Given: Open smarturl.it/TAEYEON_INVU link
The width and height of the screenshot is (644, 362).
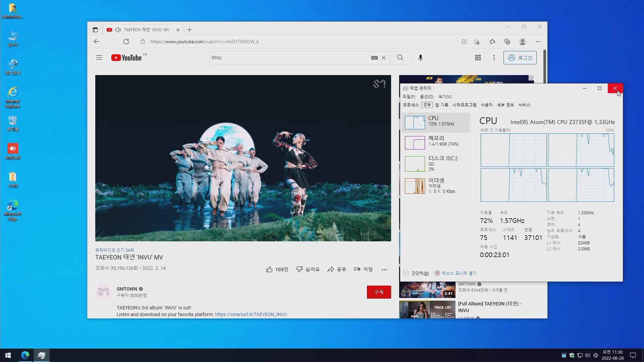Looking at the screenshot, I should 251,315.
